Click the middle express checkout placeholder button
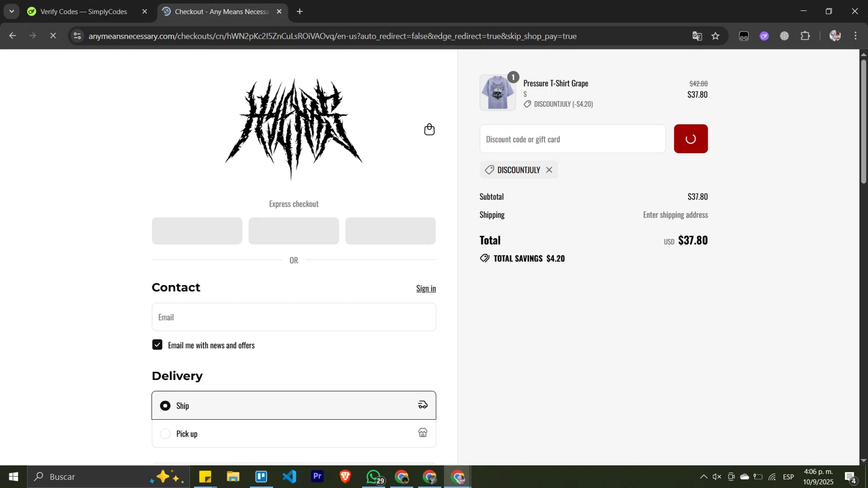The width and height of the screenshot is (868, 488). point(294,231)
